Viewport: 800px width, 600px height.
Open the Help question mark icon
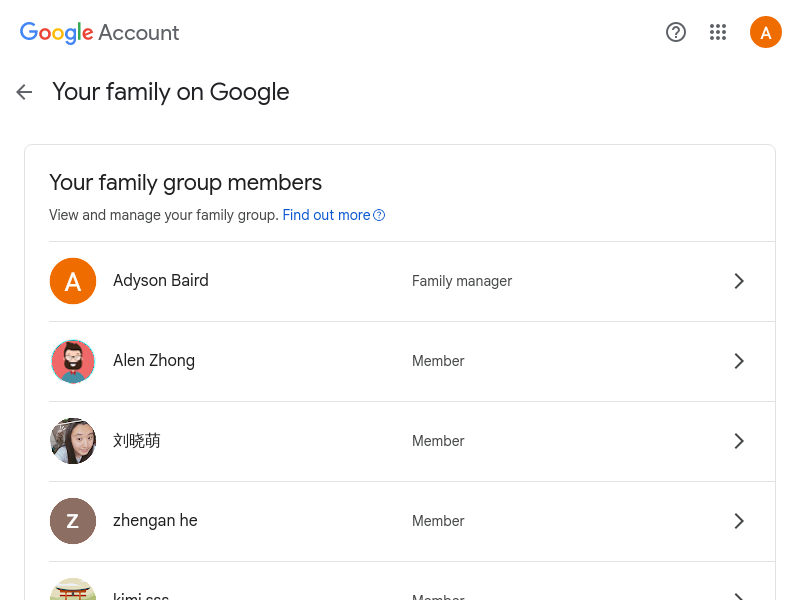click(x=676, y=33)
